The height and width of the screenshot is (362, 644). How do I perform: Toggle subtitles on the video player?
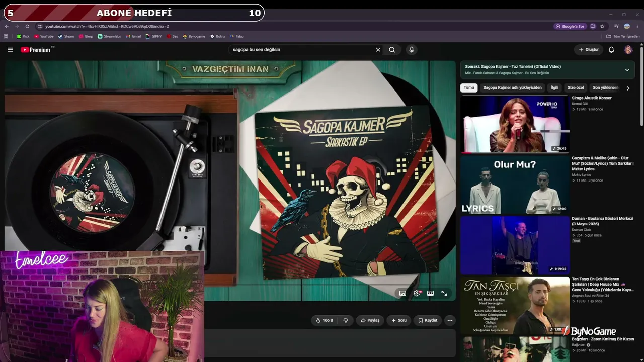403,293
